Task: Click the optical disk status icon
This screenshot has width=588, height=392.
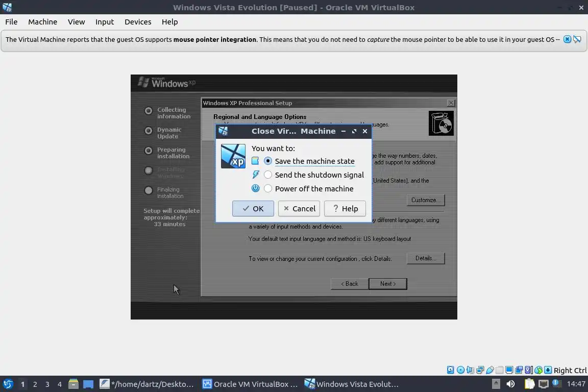Action: [460, 370]
